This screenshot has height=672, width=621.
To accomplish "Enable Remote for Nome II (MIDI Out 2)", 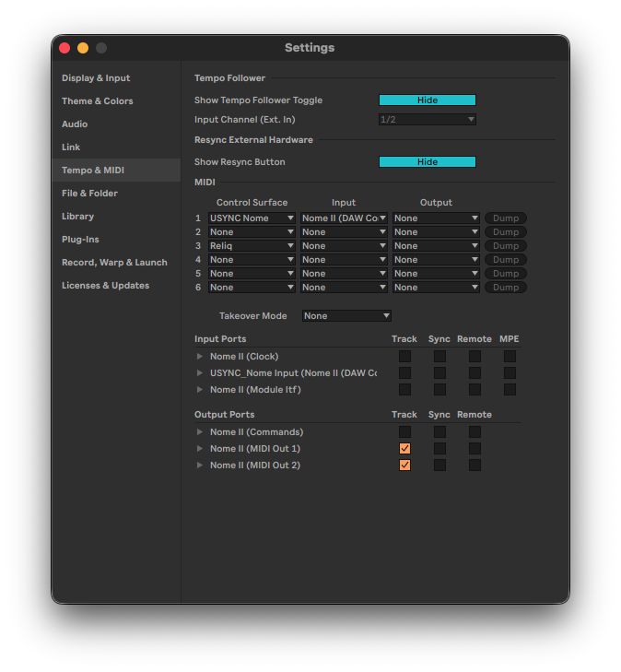I will [475, 466].
